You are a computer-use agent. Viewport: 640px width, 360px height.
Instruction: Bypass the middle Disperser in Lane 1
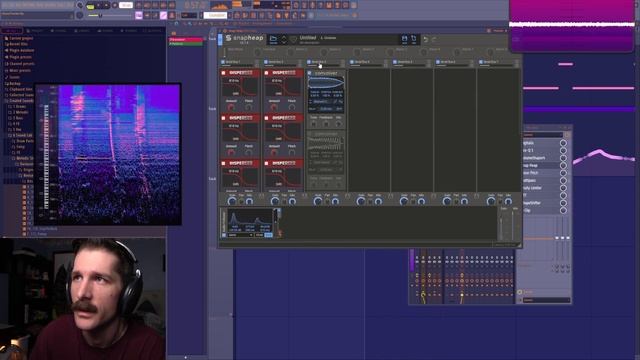(223, 118)
